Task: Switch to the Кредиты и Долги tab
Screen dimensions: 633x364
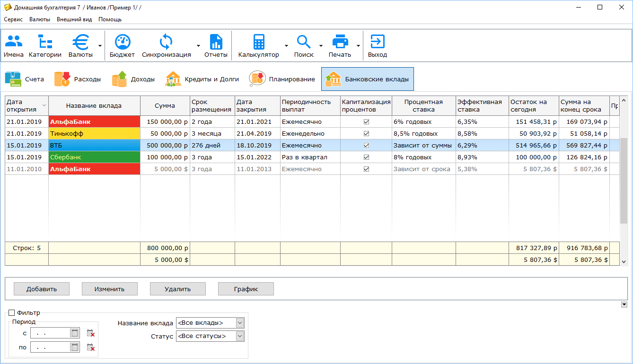Action: click(202, 79)
